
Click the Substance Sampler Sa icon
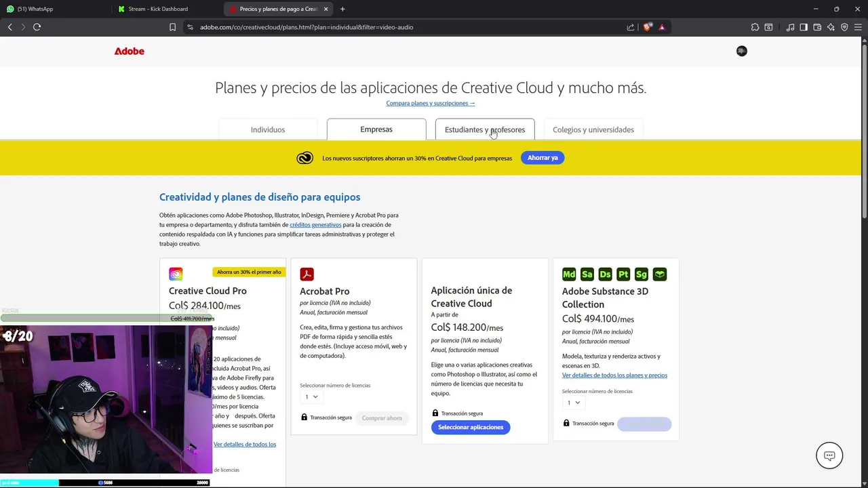pyautogui.click(x=587, y=274)
